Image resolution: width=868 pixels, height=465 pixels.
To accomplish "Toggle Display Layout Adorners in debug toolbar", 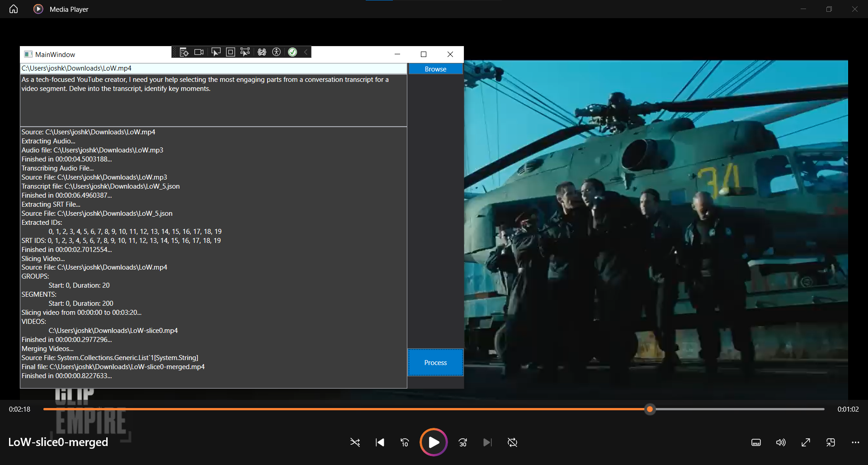I will click(x=231, y=52).
